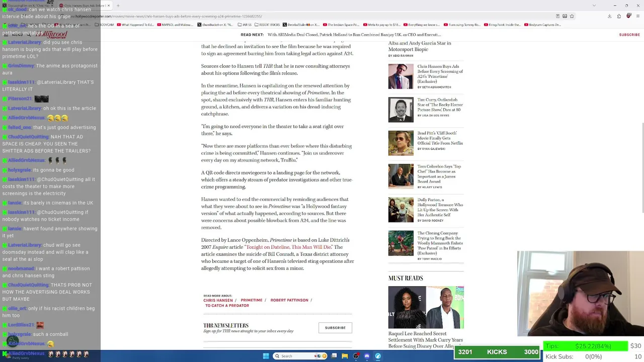Open 'Chris Hansen Buys Ads Before Every Screening' headline
The height and width of the screenshot is (362, 644).
[440, 73]
